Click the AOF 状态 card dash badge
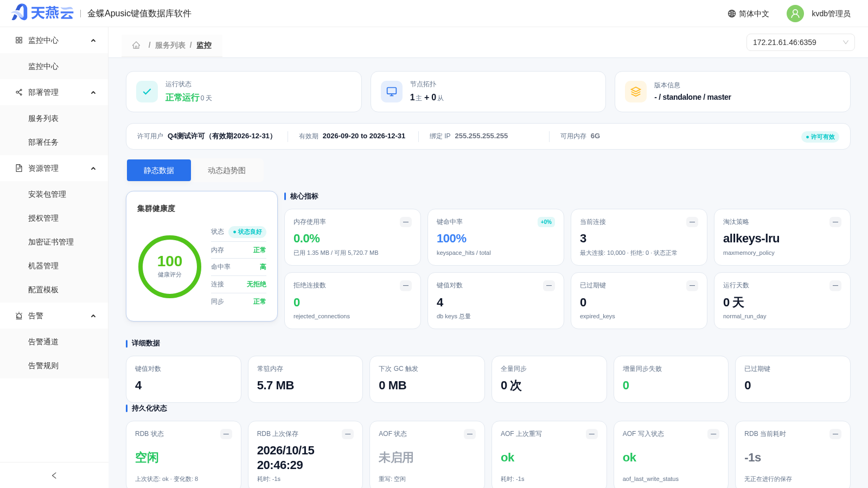The height and width of the screenshot is (488, 868). [x=470, y=434]
